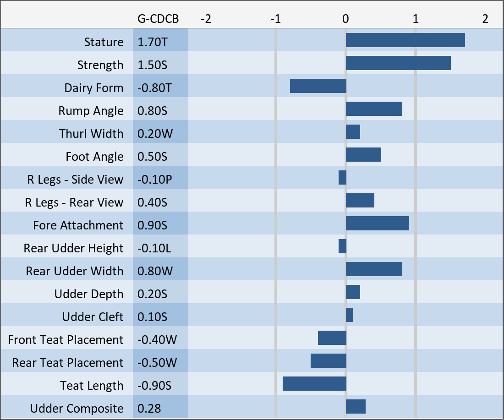Select the Udder Cleft label
Image resolution: width=504 pixels, height=420 pixels.
point(93,317)
